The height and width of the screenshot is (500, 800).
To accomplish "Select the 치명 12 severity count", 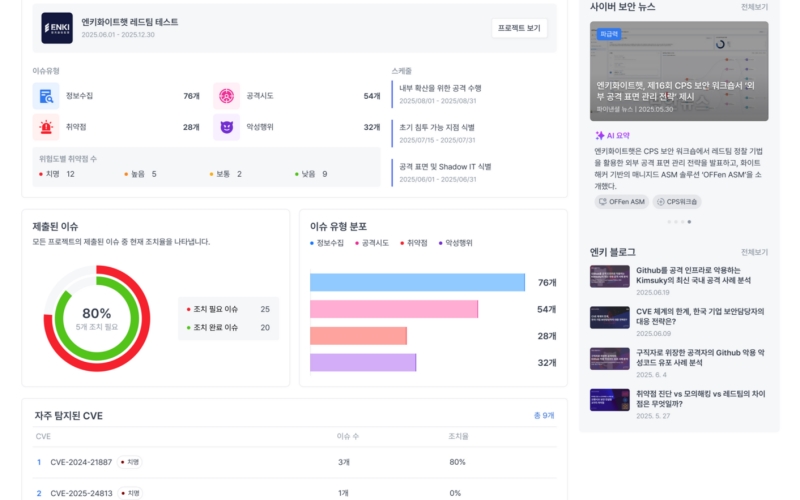I will [x=57, y=174].
